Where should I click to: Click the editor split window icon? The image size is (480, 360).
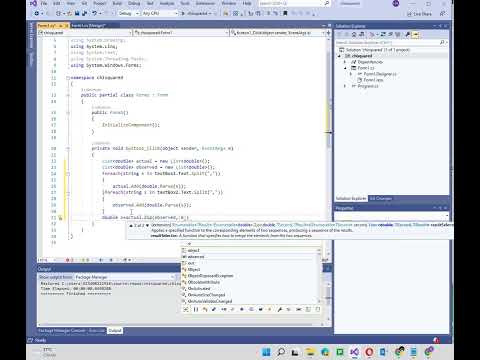click(x=329, y=33)
